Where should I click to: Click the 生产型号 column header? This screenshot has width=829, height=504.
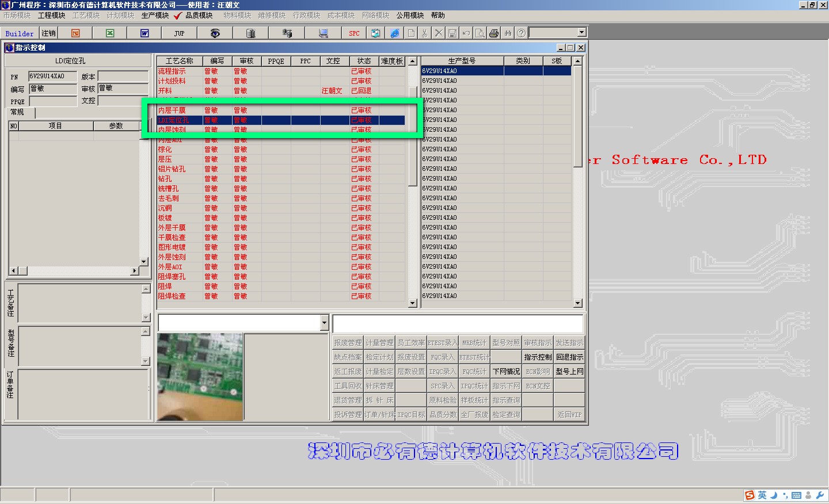pyautogui.click(x=462, y=61)
